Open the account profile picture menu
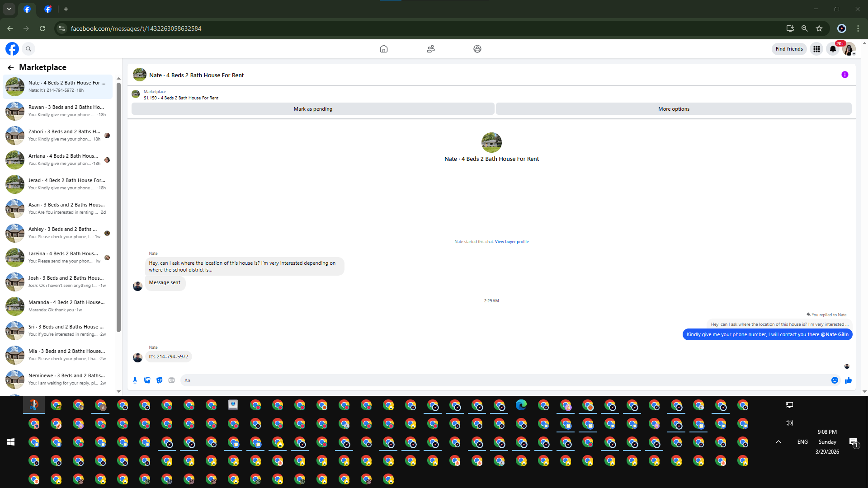 coord(849,49)
